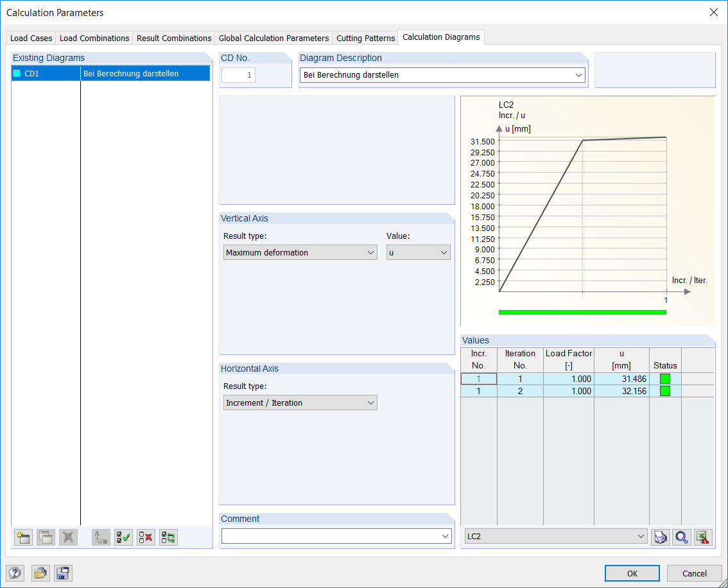
Task: Toggle the cyan CD1 color box
Action: 17,73
